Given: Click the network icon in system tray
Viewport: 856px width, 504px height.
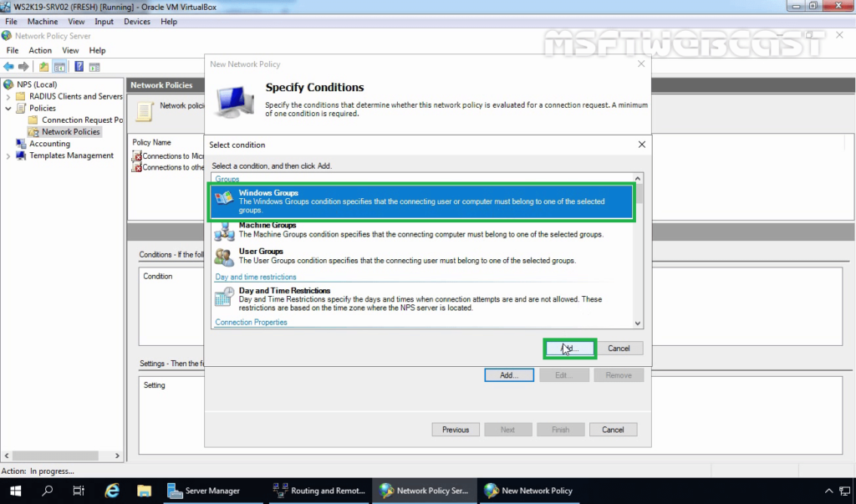Looking at the screenshot, I should click(x=845, y=491).
